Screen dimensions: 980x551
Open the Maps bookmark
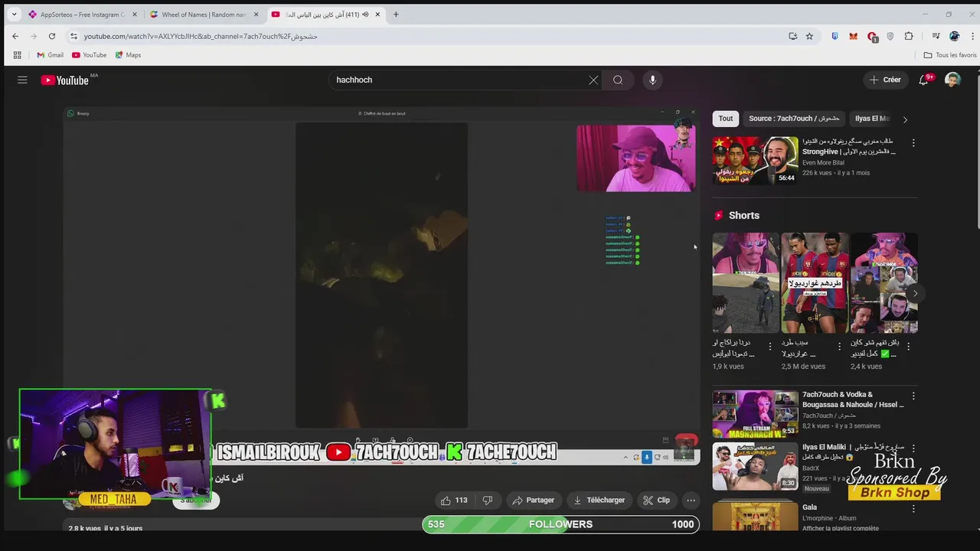[128, 55]
